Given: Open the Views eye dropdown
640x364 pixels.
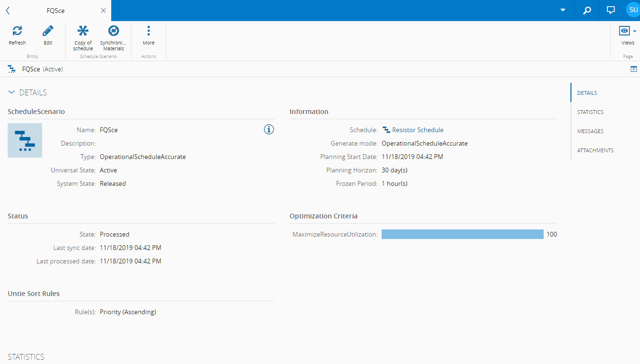Looking at the screenshot, I should (627, 32).
